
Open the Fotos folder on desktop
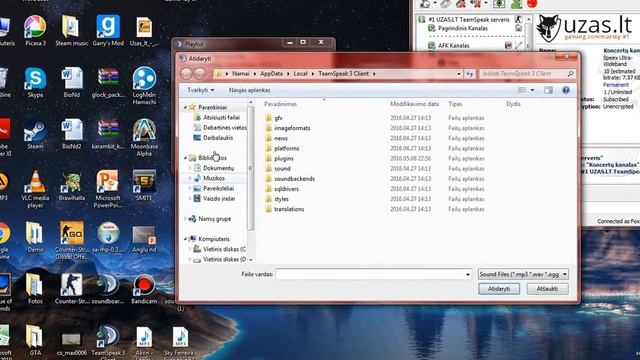[35, 289]
